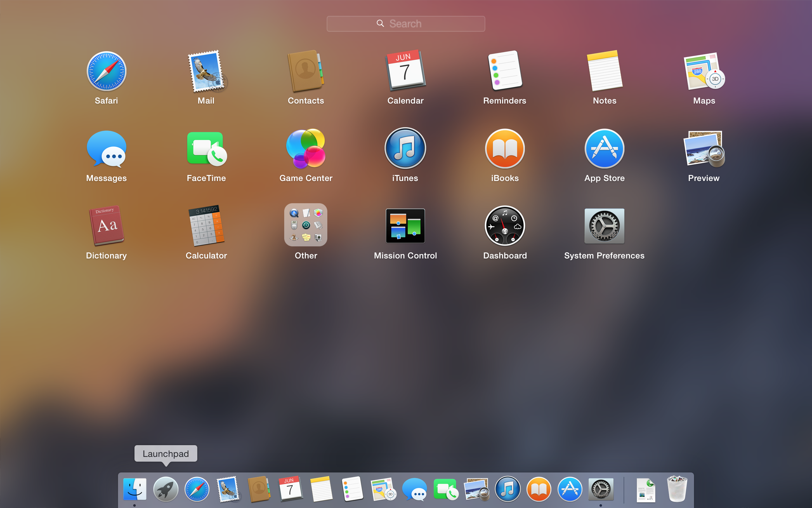Image resolution: width=812 pixels, height=508 pixels.
Task: Open System Preferences gear in the Dock
Action: pos(601,489)
